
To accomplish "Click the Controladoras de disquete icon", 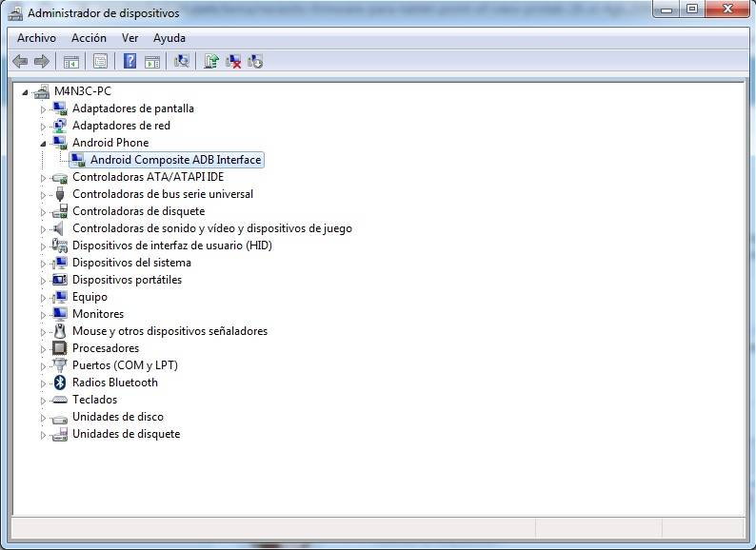I will [x=60, y=211].
